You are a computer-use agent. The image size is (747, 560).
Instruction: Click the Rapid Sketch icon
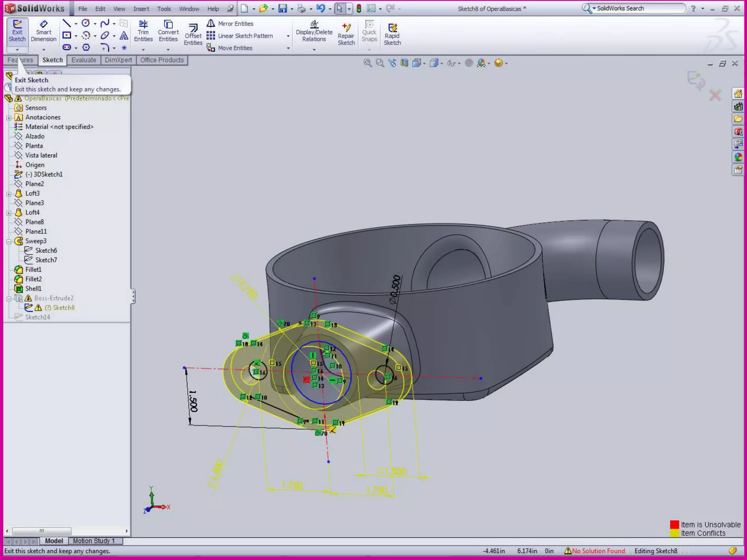tap(392, 35)
